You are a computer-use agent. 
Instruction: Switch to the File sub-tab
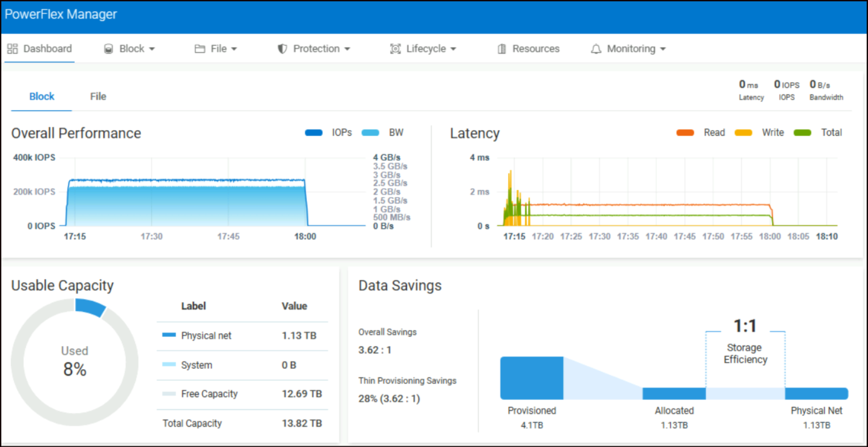tap(98, 96)
